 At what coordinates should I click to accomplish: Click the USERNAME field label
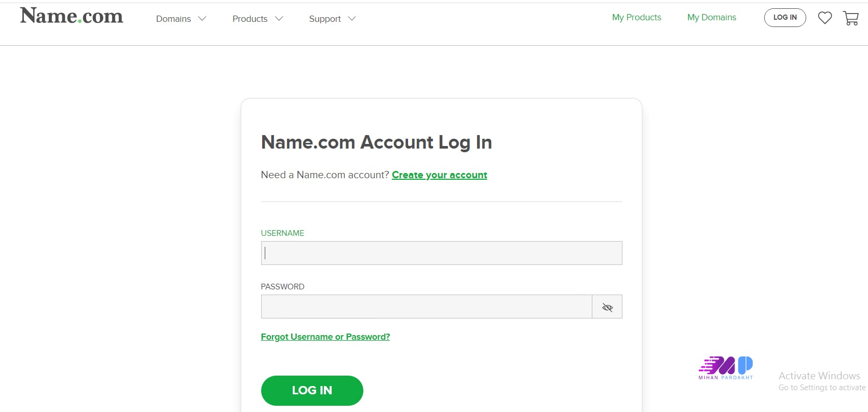click(282, 233)
